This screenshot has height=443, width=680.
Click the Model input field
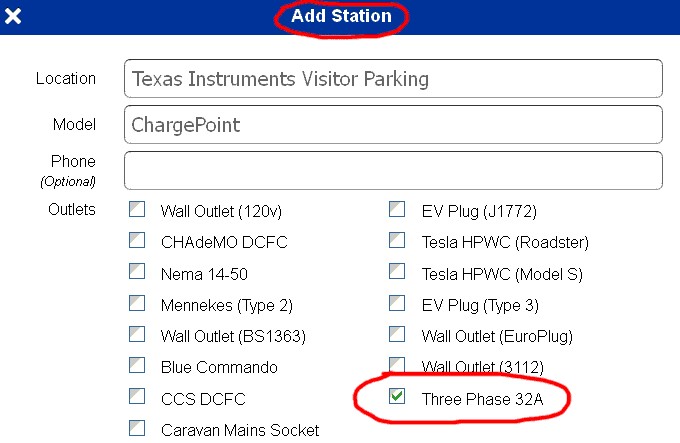(x=393, y=125)
